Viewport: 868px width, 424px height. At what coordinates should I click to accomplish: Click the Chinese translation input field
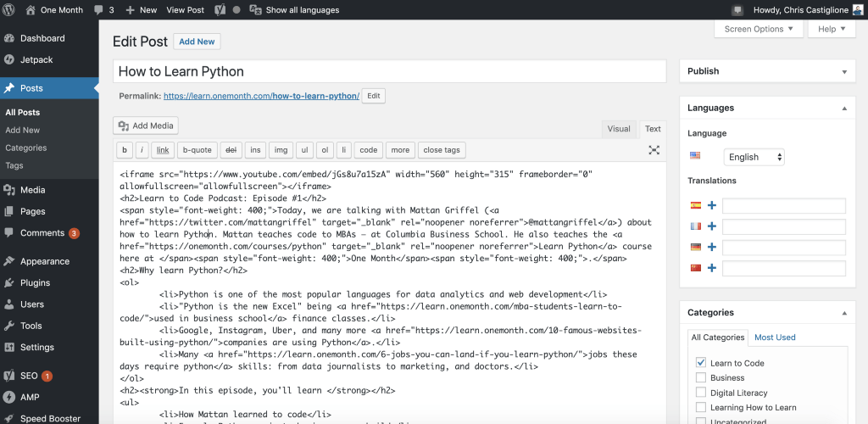tap(784, 268)
